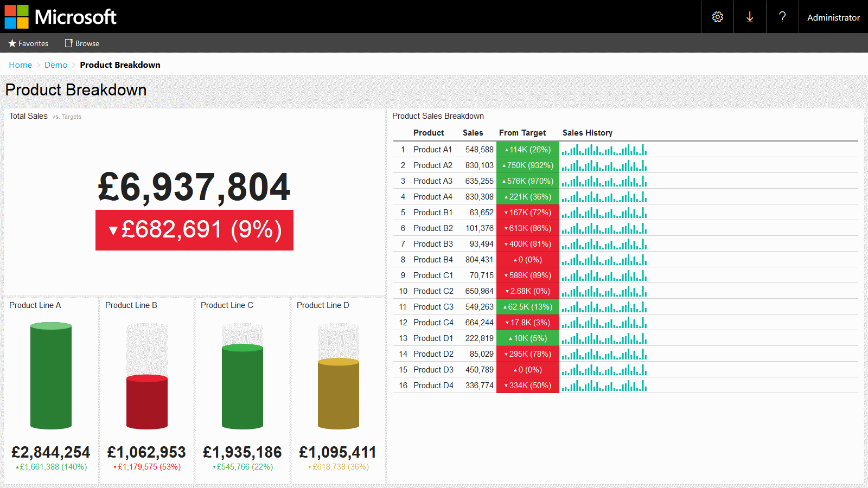Viewport: 868px width, 488px height.
Task: Click the Product column header
Action: [x=429, y=133]
